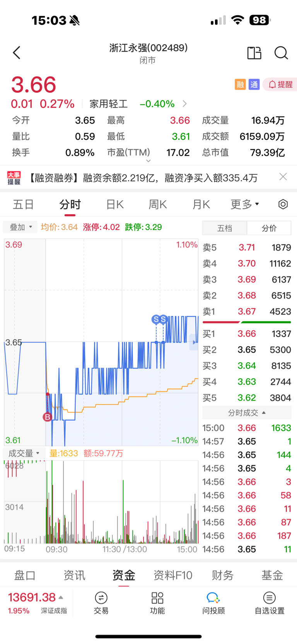Tap the 买5 3.62 quote row
297x644 pixels.
247,398
